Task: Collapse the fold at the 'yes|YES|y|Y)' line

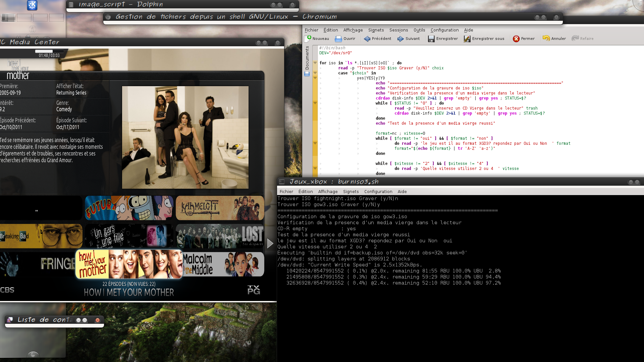Action: point(315,78)
